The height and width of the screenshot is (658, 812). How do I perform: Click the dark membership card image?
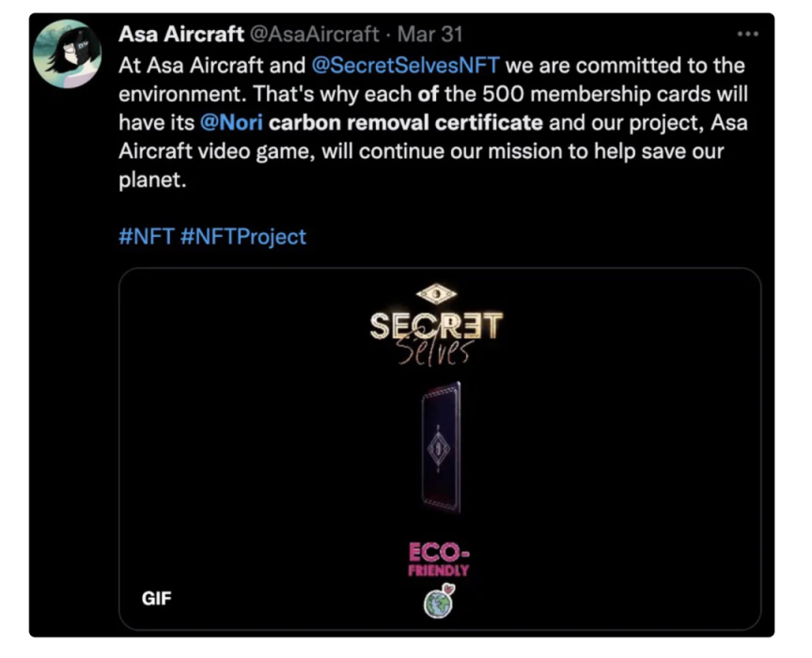(441, 447)
